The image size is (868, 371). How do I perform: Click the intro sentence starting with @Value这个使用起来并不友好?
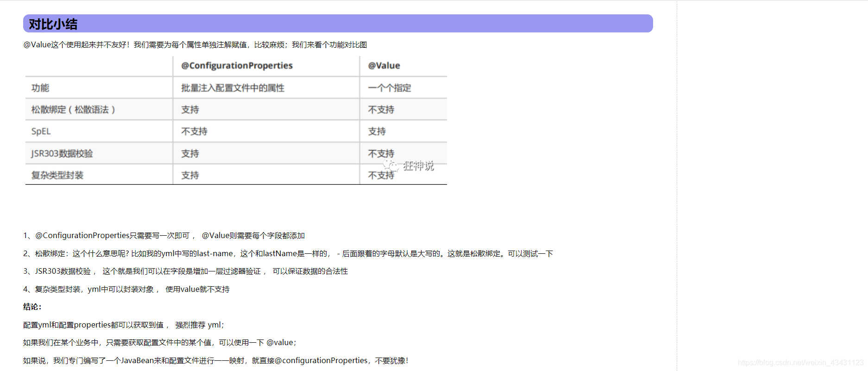tap(195, 45)
